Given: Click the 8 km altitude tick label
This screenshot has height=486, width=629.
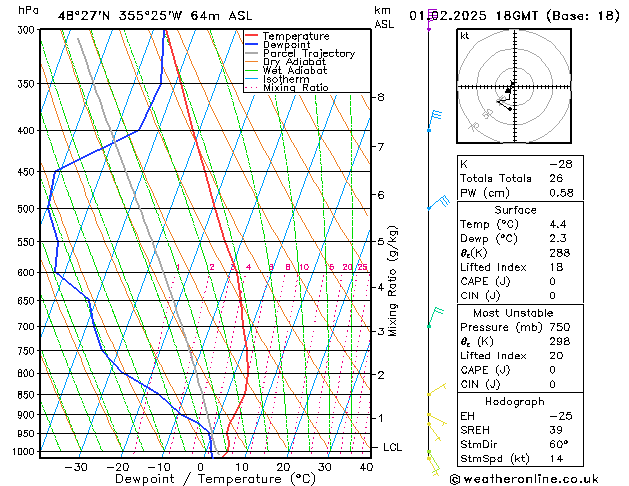Looking at the screenshot, I should (381, 97).
